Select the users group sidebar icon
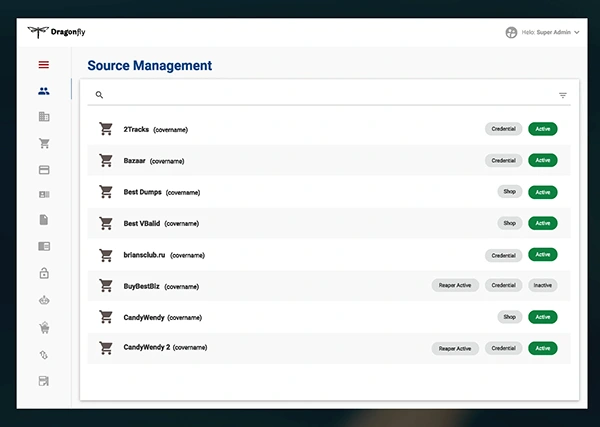Viewport: 600px width, 427px height. click(x=44, y=91)
